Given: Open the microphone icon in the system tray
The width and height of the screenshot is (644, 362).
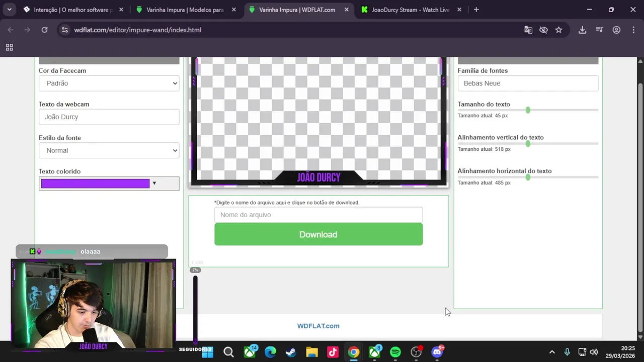Looking at the screenshot, I should pyautogui.click(x=567, y=352).
